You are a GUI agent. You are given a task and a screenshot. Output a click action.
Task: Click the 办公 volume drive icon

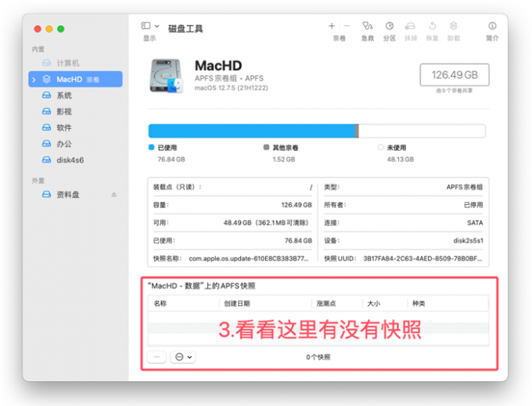(x=46, y=144)
